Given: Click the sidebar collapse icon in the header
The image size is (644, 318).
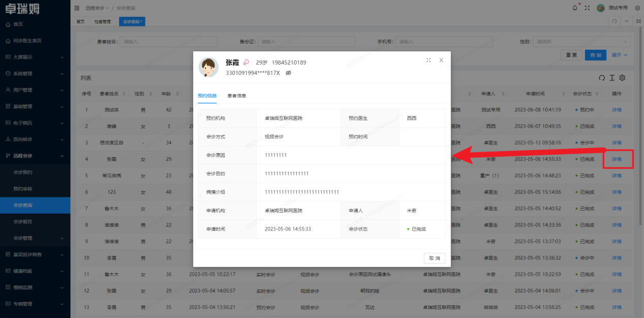Looking at the screenshot, I should 77,8.
